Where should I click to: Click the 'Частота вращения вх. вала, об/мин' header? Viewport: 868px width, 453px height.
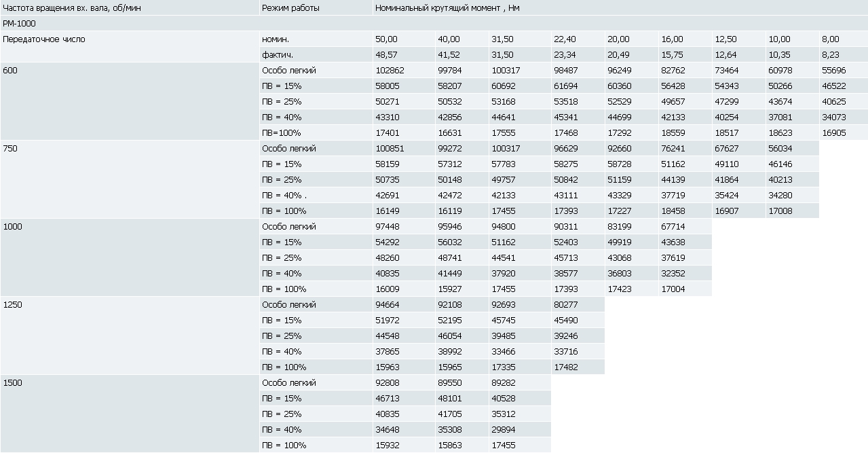(x=65, y=8)
